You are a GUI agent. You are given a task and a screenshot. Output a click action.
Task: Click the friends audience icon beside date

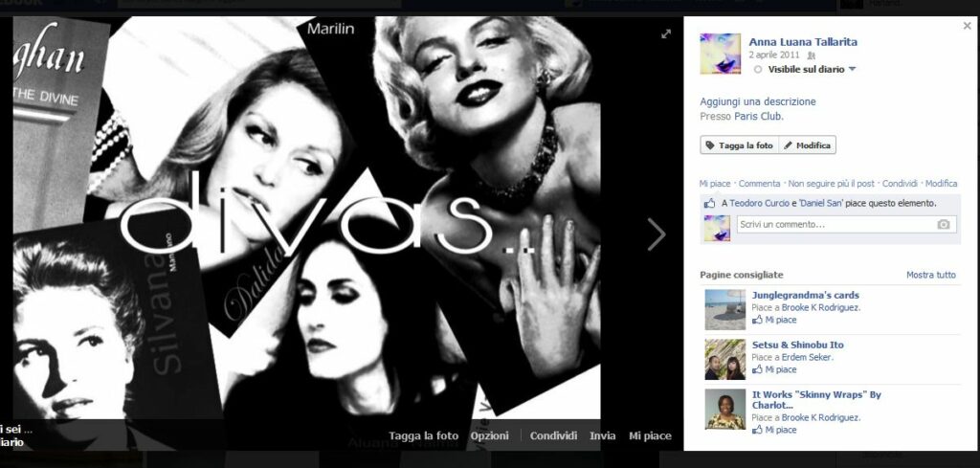(x=812, y=55)
